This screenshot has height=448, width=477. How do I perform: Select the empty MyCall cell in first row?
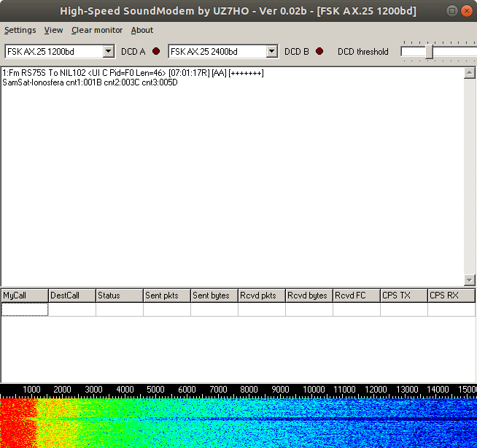[25, 309]
